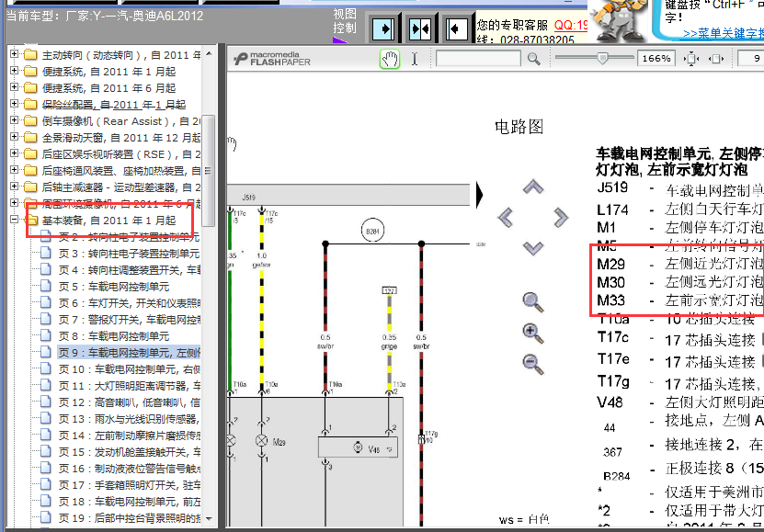This screenshot has width=764, height=532.
Task: Expand 后轴主减速器 folder
Action: point(14,187)
